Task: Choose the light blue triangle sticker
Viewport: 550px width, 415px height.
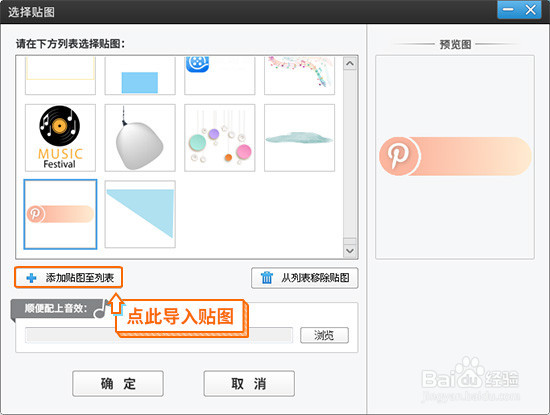Action: 140,214
